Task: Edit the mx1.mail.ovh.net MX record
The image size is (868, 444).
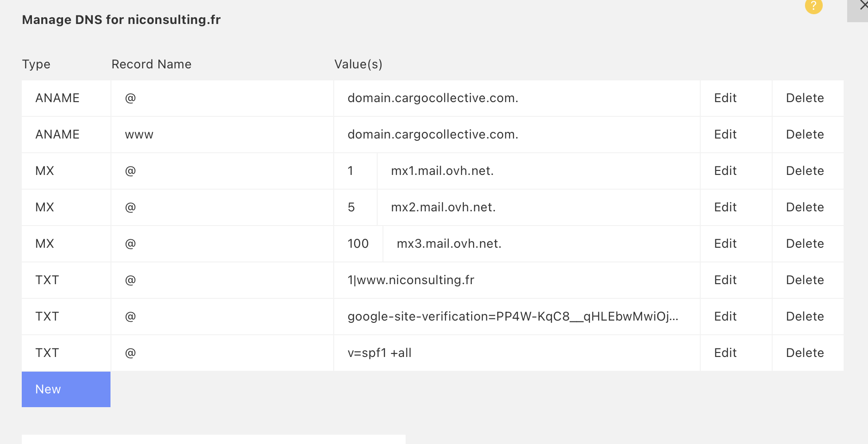Action: (725, 171)
